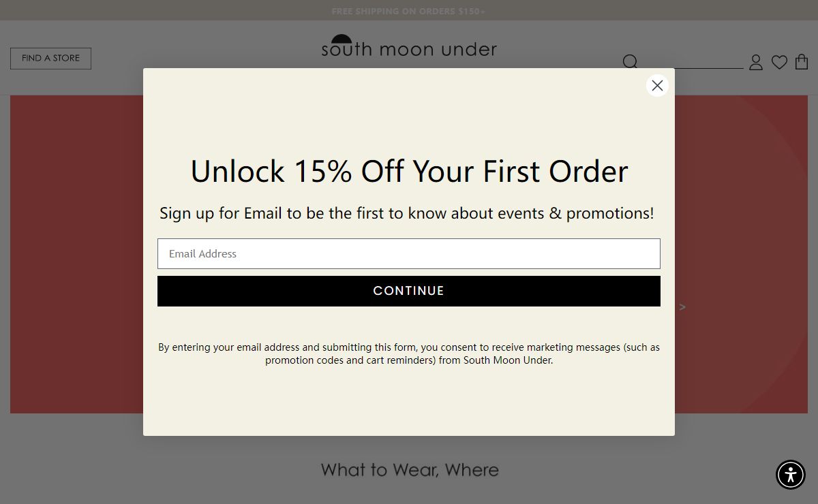The height and width of the screenshot is (504, 818).
Task: Open the accessibility widget icon
Action: pos(791,475)
